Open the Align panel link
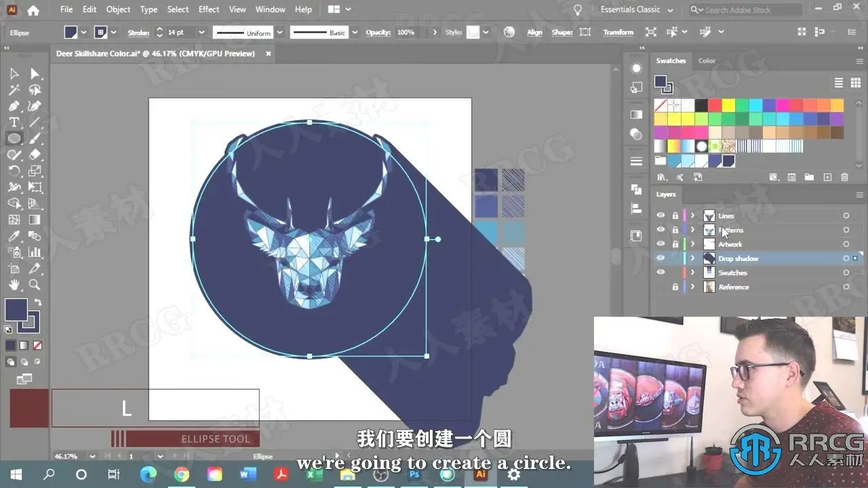868x488 pixels. coord(534,33)
